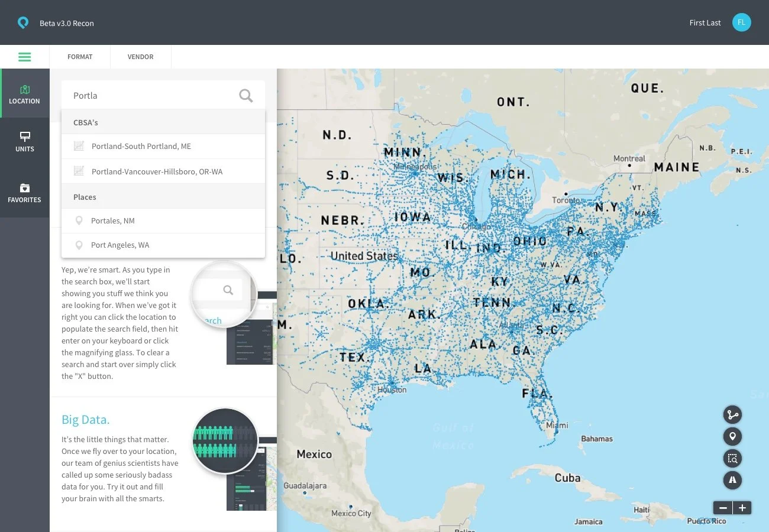Select the Location panel icon
Image resolution: width=769 pixels, height=532 pixels.
[24, 93]
